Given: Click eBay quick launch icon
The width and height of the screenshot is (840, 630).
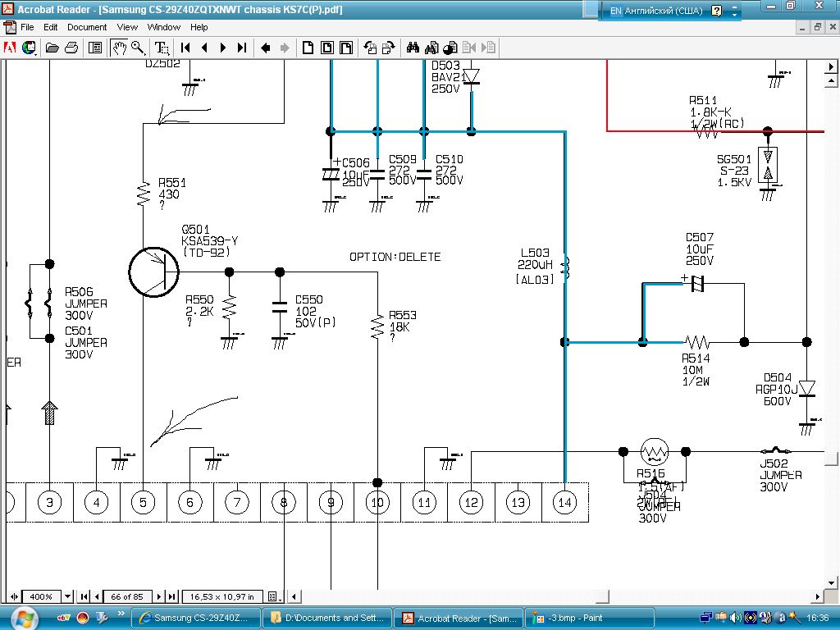Looking at the screenshot, I should pos(63,619).
